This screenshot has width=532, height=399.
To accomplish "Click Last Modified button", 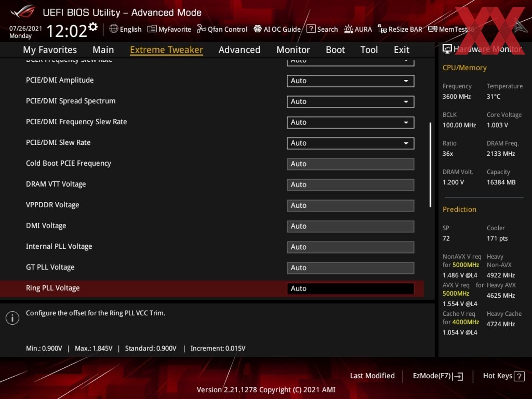I will [x=372, y=376].
